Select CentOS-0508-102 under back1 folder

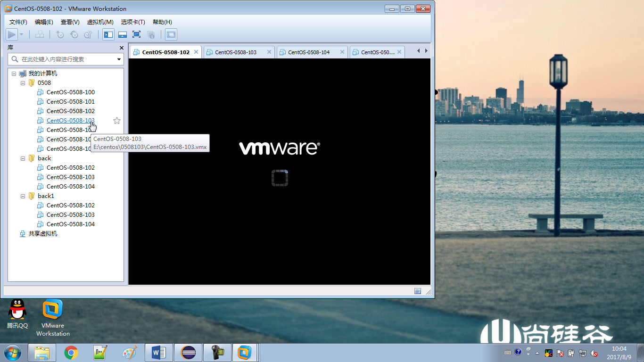click(x=71, y=206)
